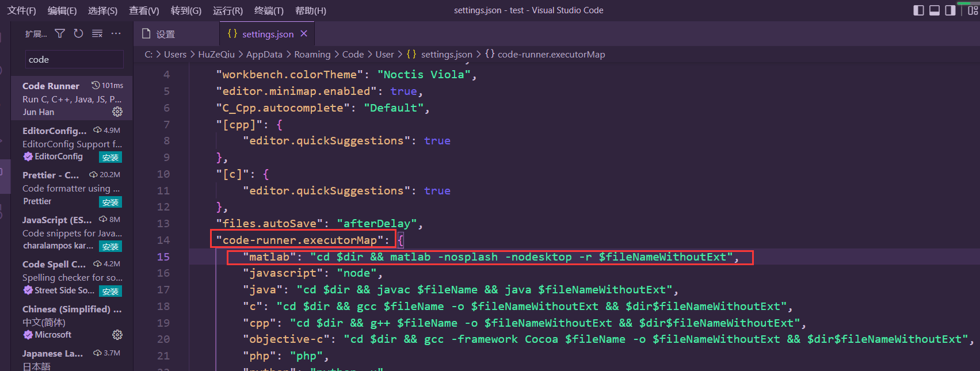Click settings.json tab braces icon
This screenshot has width=980, height=371.
(232, 34)
